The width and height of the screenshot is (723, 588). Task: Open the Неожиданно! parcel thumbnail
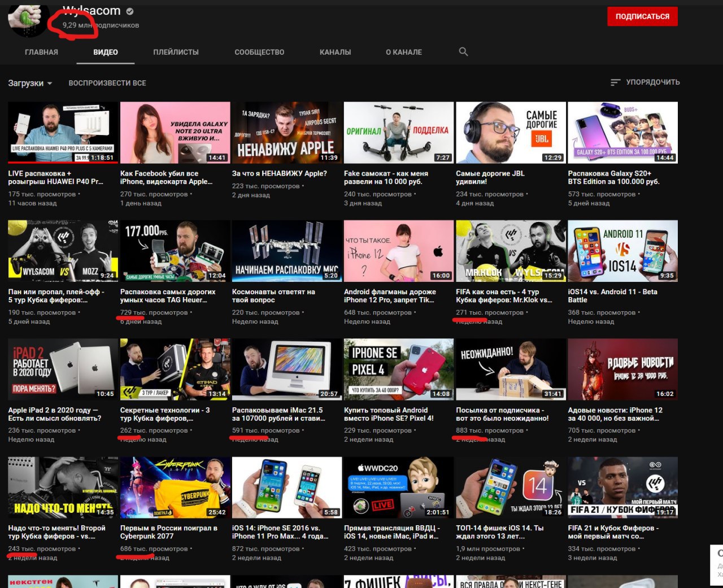point(511,369)
